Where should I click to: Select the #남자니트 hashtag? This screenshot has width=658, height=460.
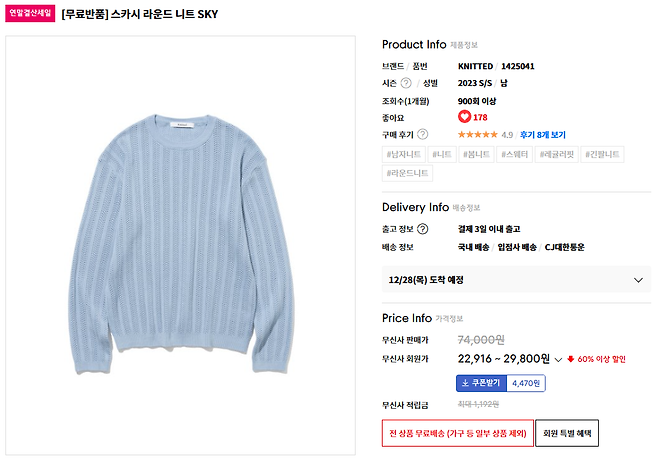pos(405,154)
